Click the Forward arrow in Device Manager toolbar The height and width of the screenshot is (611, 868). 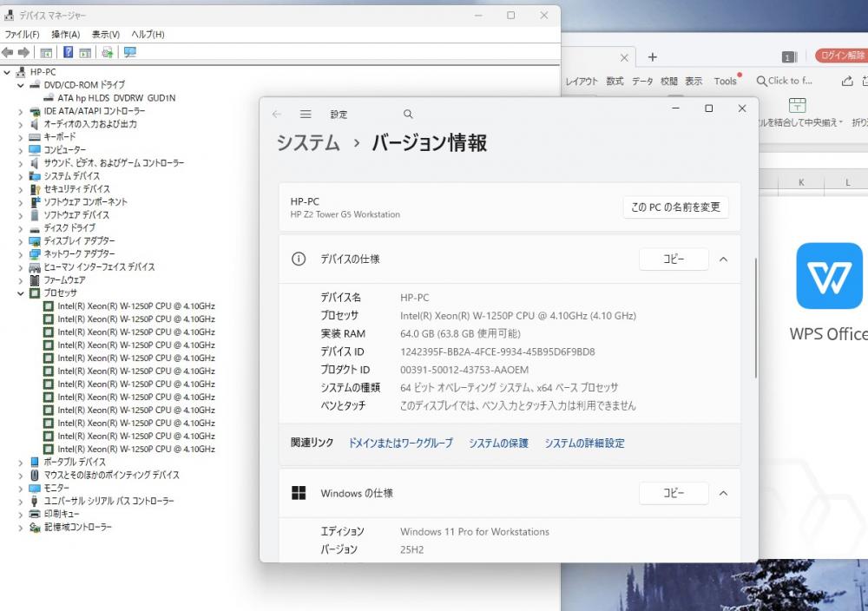tap(23, 52)
